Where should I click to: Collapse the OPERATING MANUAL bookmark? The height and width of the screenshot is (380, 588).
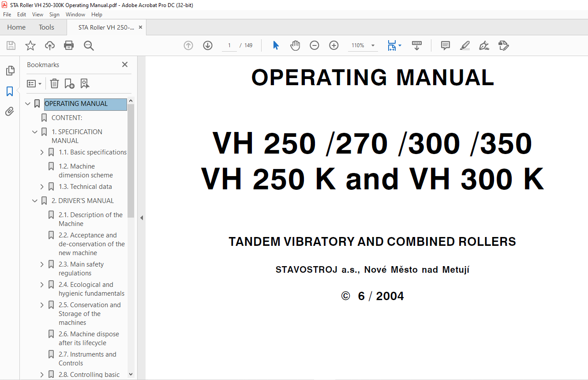click(x=28, y=104)
